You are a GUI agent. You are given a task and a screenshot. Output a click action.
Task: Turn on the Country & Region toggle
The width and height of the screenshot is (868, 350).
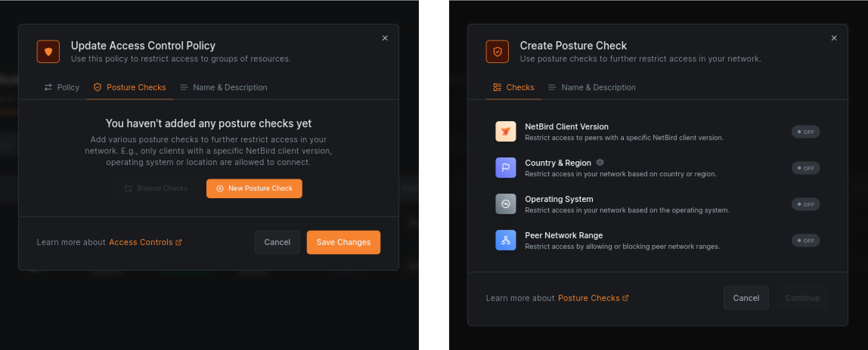tap(805, 168)
